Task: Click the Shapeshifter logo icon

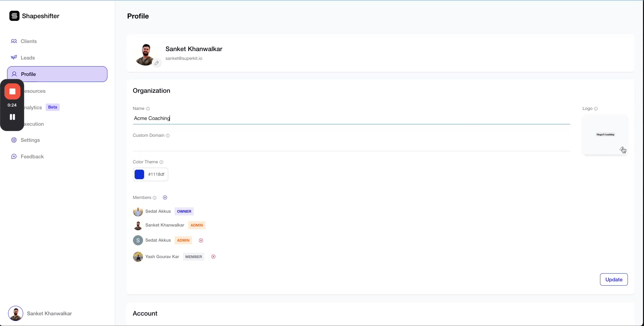Action: click(14, 16)
